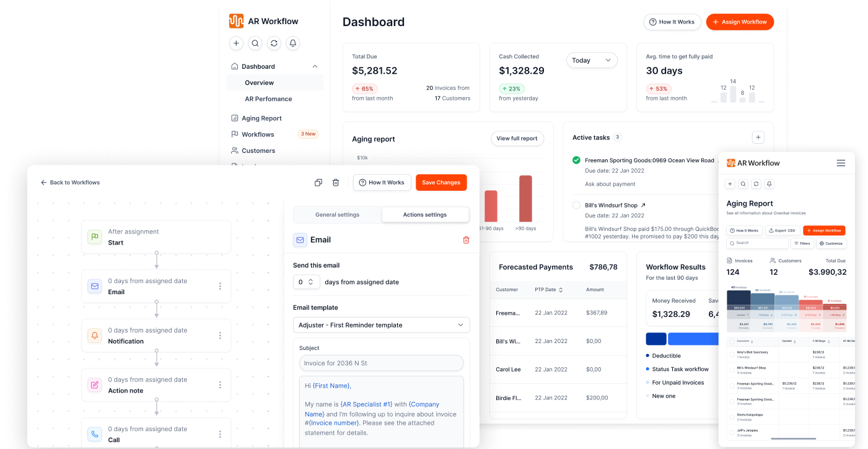Viewport: 868px width, 449px height.
Task: Switch to General settings tab
Action: point(338,215)
